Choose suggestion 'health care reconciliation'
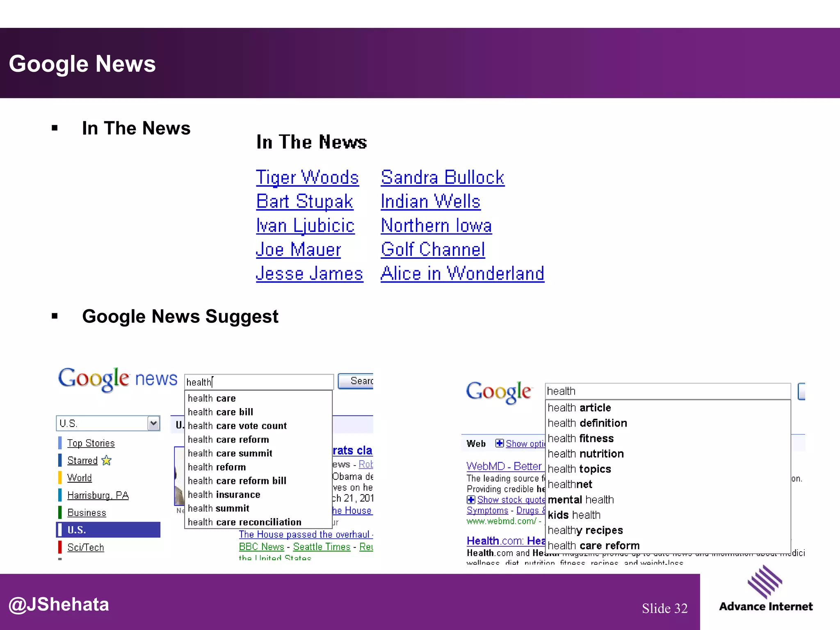The height and width of the screenshot is (630, 840). (x=258, y=522)
